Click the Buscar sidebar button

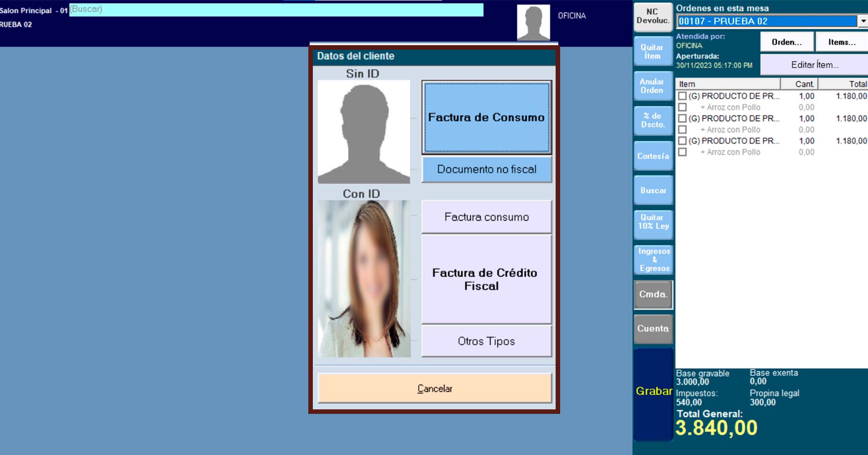click(653, 190)
